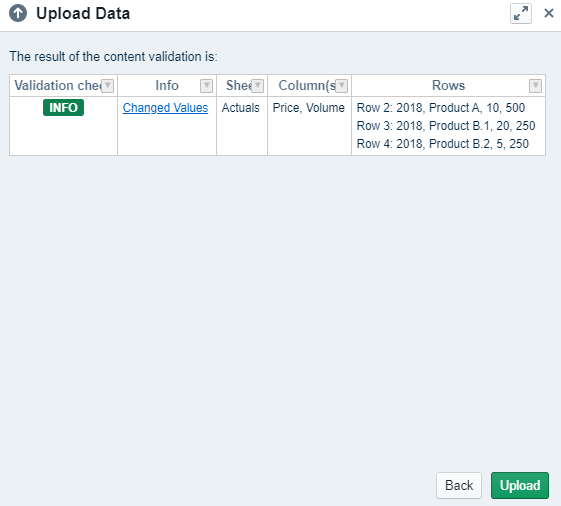Click the Row 3 Product B.1 entry
The width and height of the screenshot is (561, 506).
446,126
